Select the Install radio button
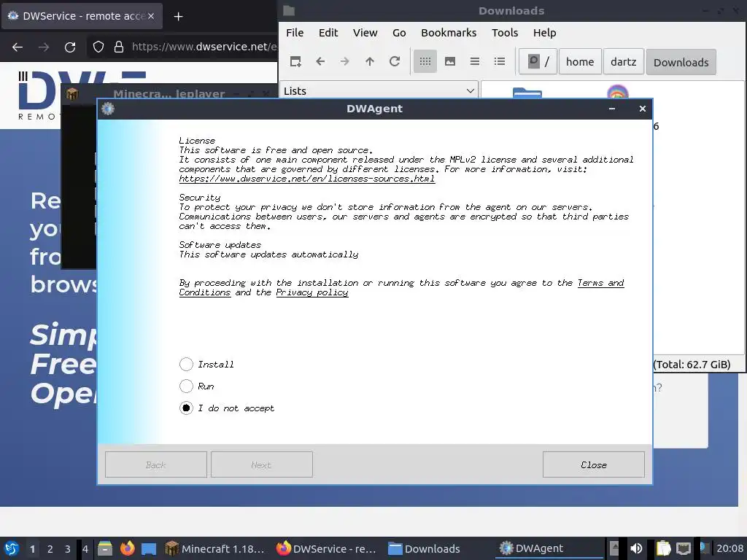747x560 pixels. 186,365
